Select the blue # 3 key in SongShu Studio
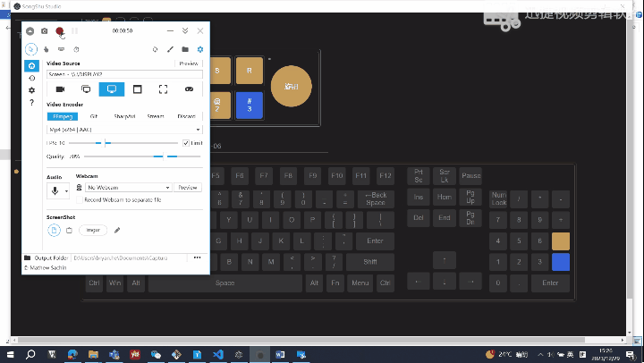 point(250,106)
